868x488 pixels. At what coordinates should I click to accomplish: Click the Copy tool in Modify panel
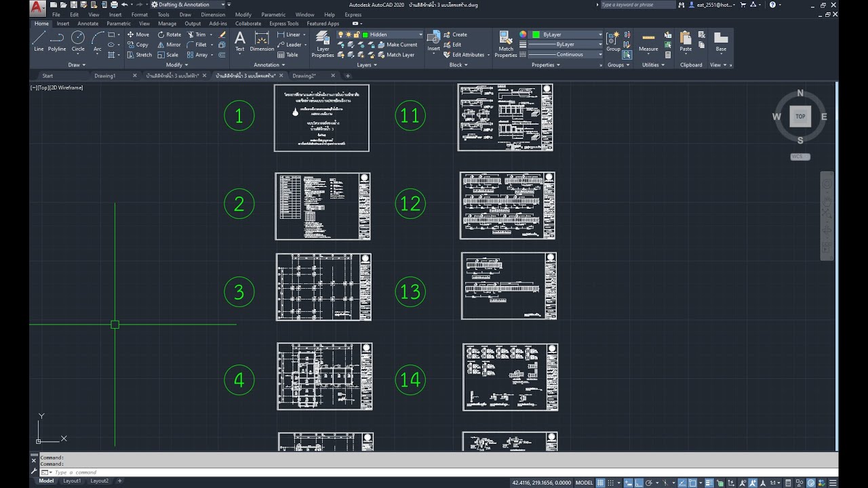138,45
